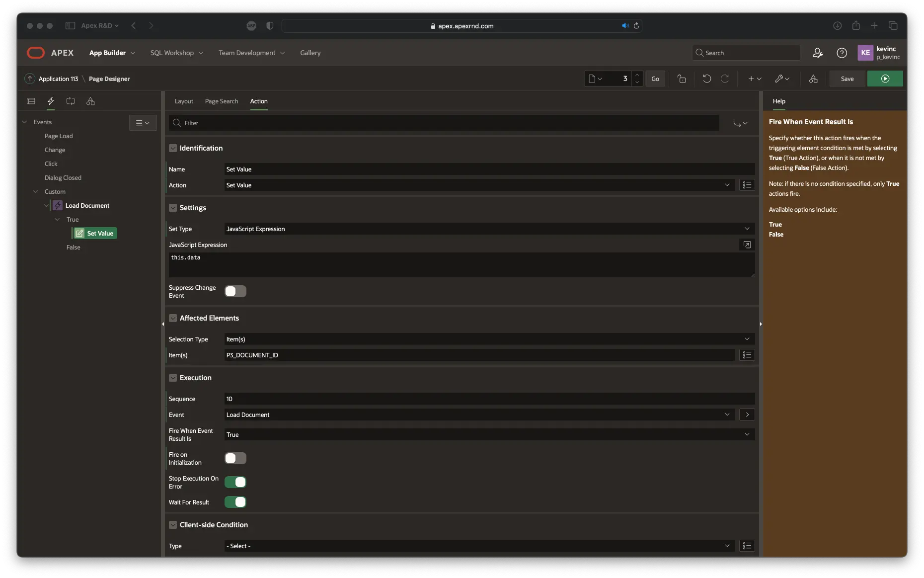Redo the last change
Screen dimensions: 924x578
(x=725, y=79)
